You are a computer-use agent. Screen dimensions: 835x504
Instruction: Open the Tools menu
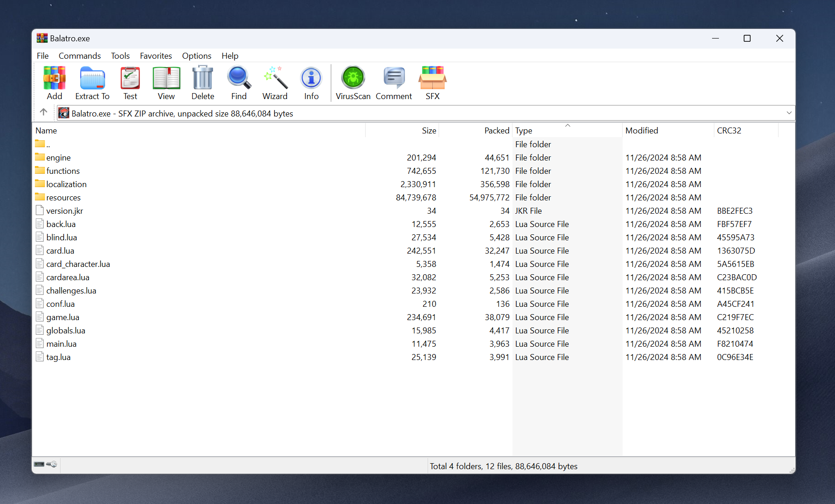(x=120, y=55)
